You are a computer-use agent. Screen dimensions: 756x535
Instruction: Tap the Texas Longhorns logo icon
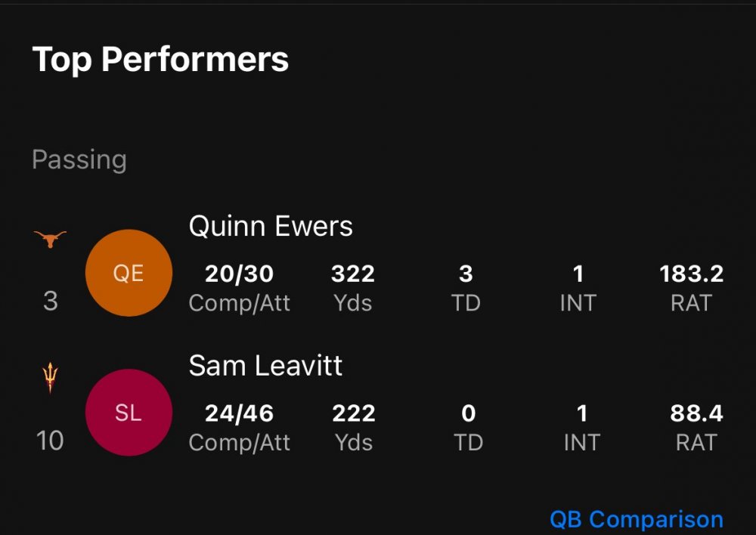[51, 240]
